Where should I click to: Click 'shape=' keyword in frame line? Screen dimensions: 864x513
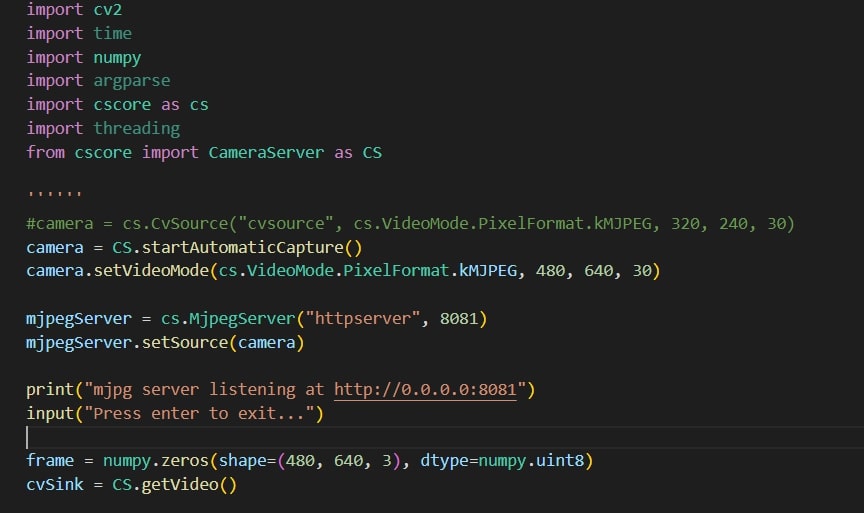(x=247, y=461)
